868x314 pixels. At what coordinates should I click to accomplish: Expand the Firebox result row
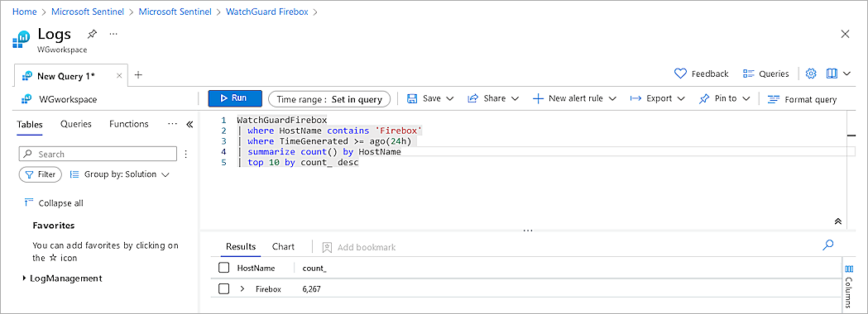coord(242,288)
